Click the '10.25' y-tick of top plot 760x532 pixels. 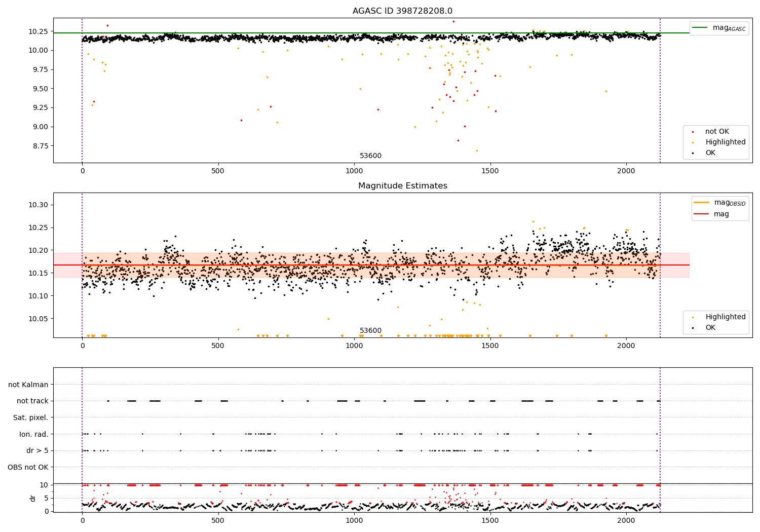click(39, 31)
